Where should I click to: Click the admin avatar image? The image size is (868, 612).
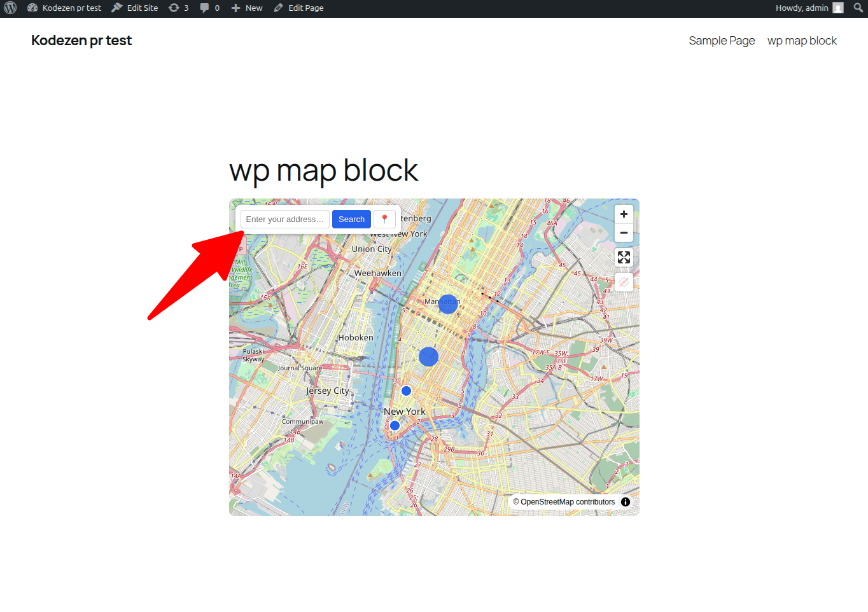tap(838, 8)
